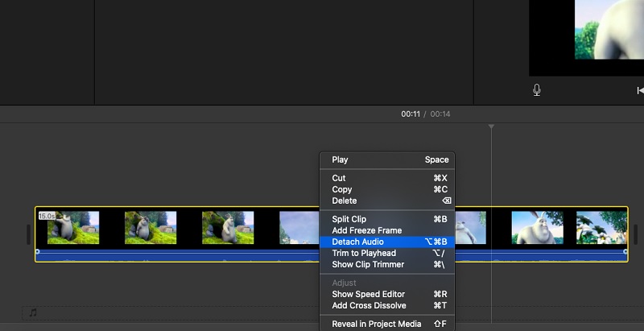Select Trim to Playhead menu entry

(387, 253)
